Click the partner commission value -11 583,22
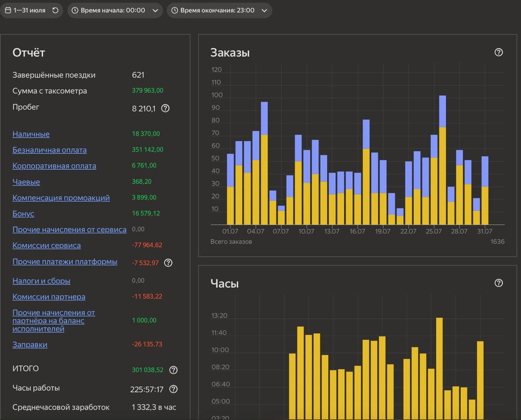This screenshot has width=521, height=420. (147, 296)
